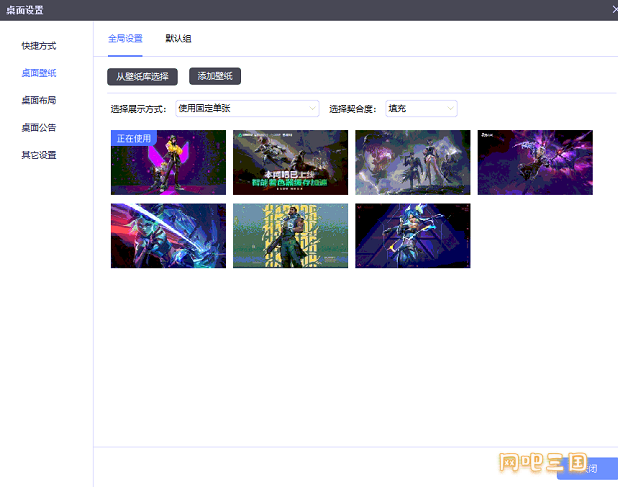Open the 选择契合度 dropdown

(x=421, y=108)
